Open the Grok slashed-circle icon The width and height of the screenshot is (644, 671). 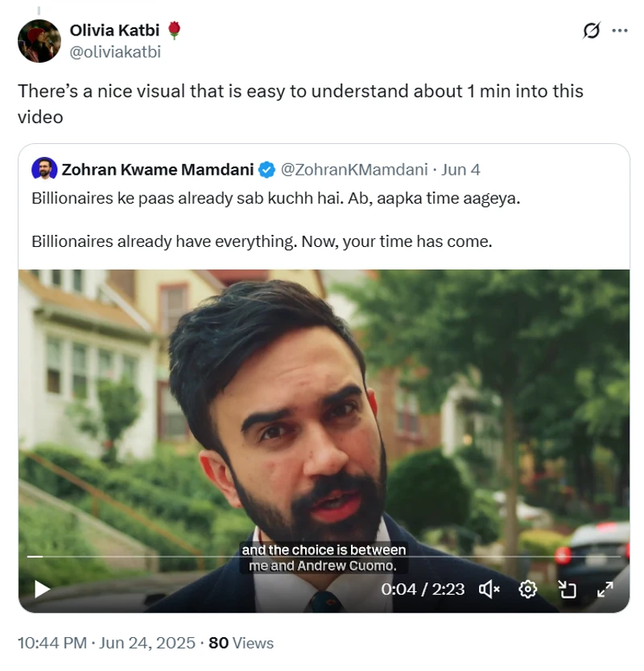click(x=592, y=31)
